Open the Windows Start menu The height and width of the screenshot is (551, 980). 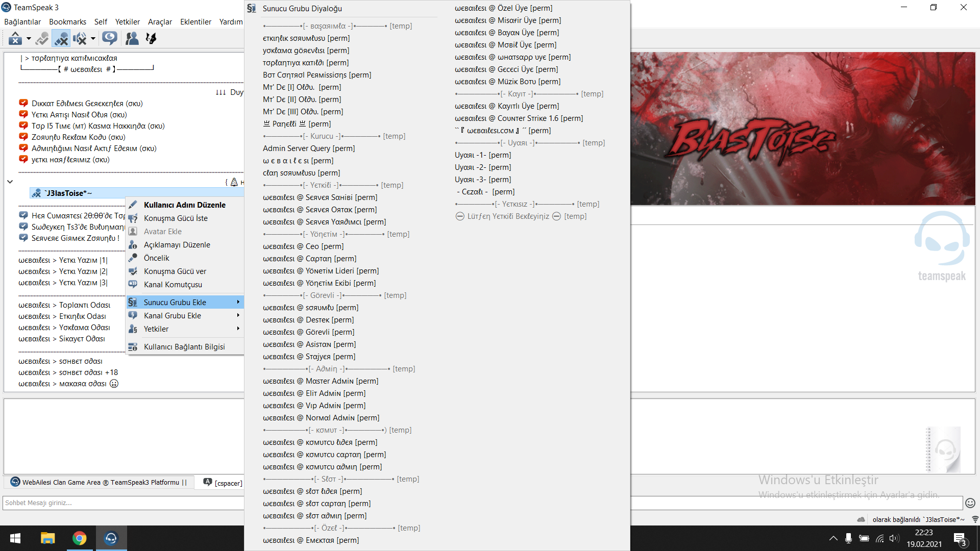[15, 538]
